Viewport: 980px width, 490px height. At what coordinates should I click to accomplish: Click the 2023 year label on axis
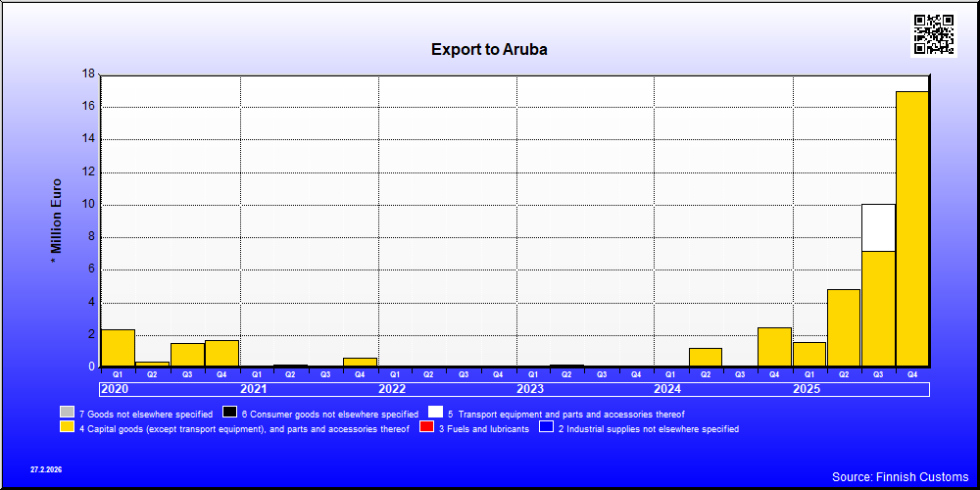coord(530,389)
